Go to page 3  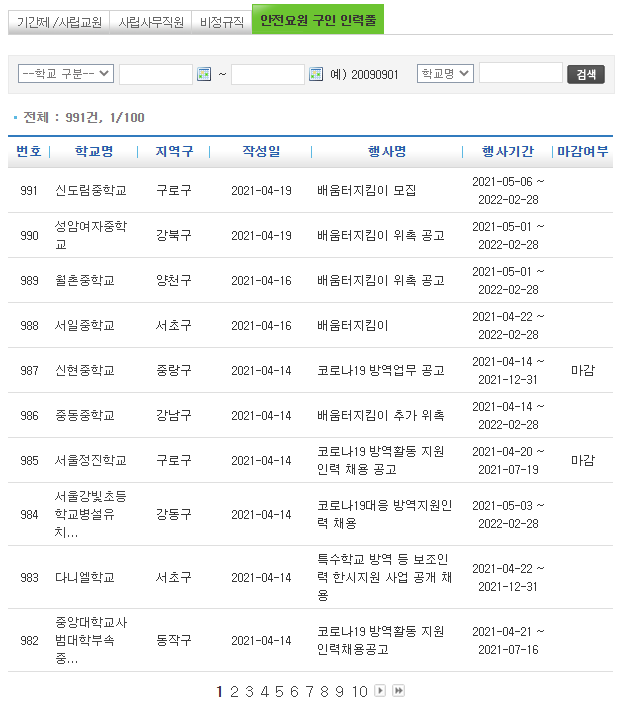(250, 692)
